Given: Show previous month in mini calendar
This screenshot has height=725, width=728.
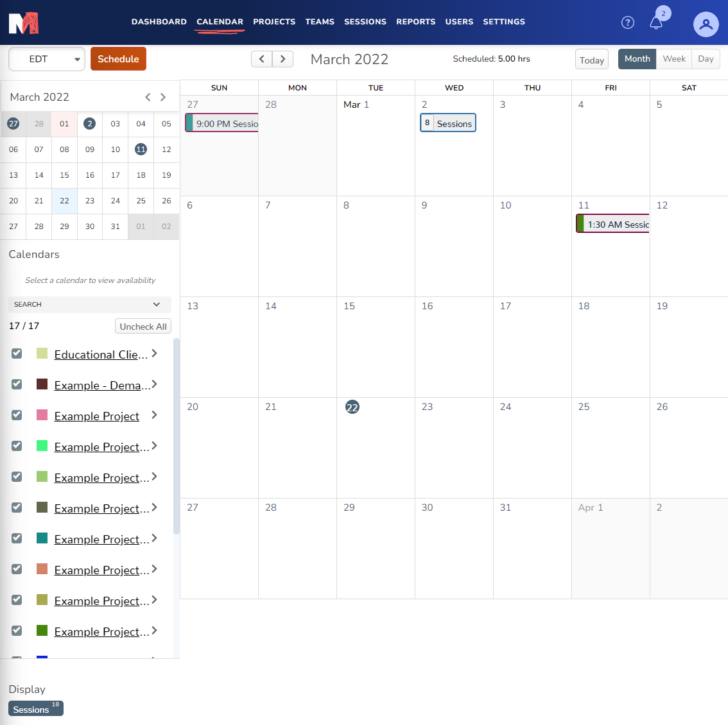Looking at the screenshot, I should 148,97.
